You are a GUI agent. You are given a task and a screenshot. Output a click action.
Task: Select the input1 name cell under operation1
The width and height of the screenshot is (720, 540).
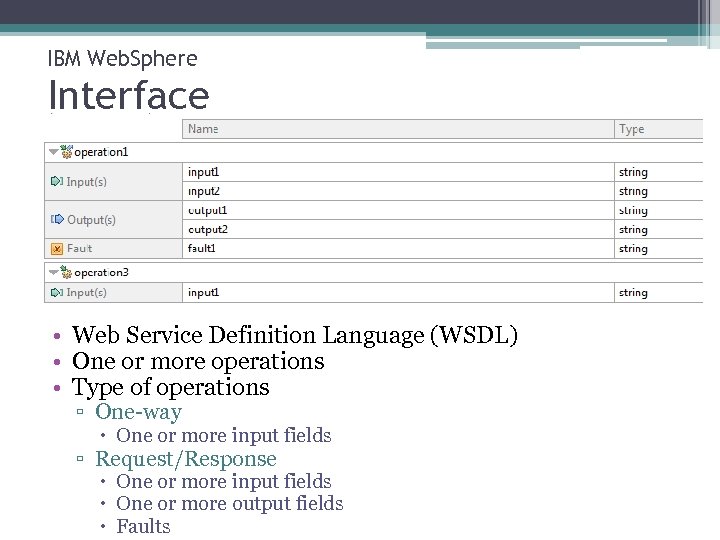click(398, 172)
